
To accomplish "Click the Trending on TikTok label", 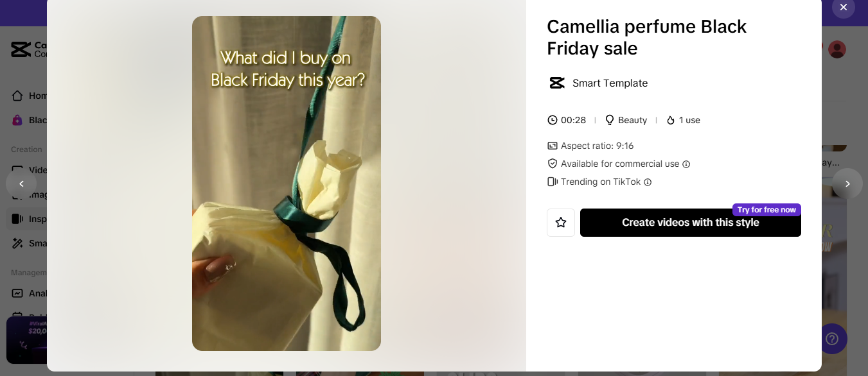I will click(601, 182).
